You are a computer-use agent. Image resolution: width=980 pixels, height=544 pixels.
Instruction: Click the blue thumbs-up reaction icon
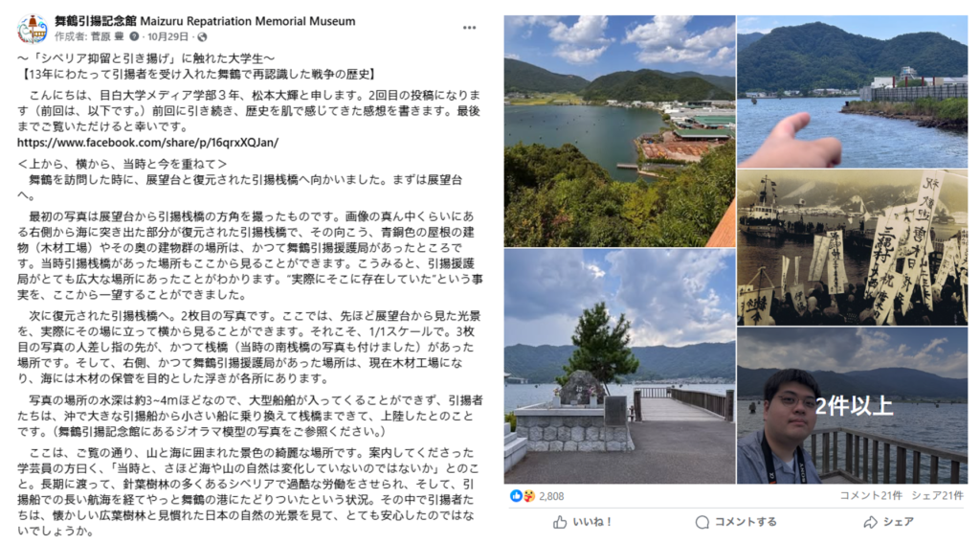(516, 496)
